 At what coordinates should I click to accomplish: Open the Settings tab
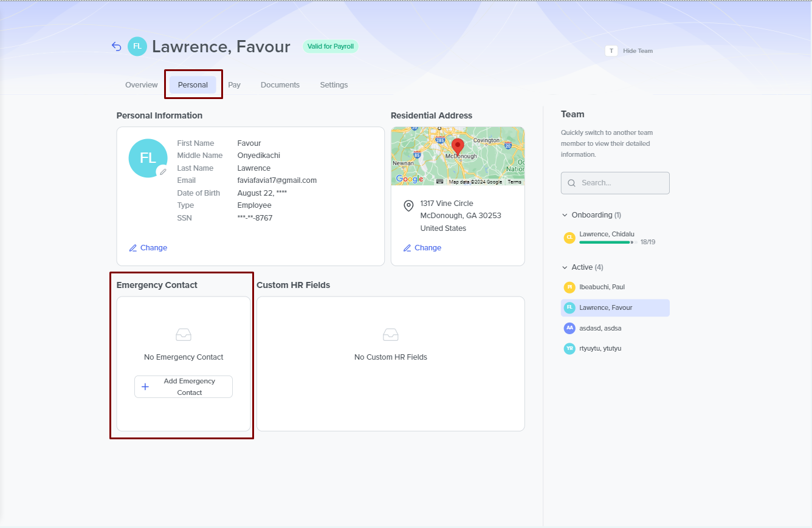coord(334,85)
